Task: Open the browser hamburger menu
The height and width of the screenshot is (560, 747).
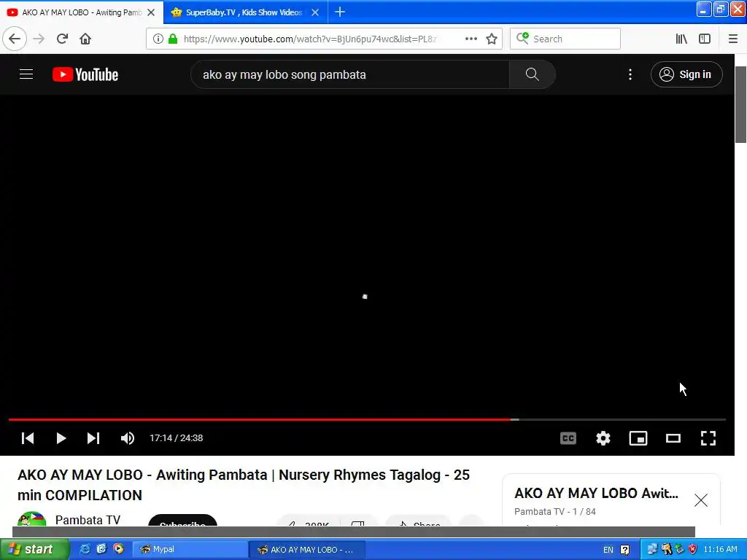Action: pos(733,39)
